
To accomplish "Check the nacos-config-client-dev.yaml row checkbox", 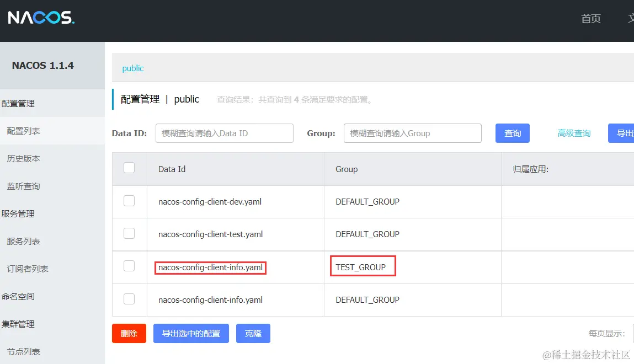I will click(129, 201).
